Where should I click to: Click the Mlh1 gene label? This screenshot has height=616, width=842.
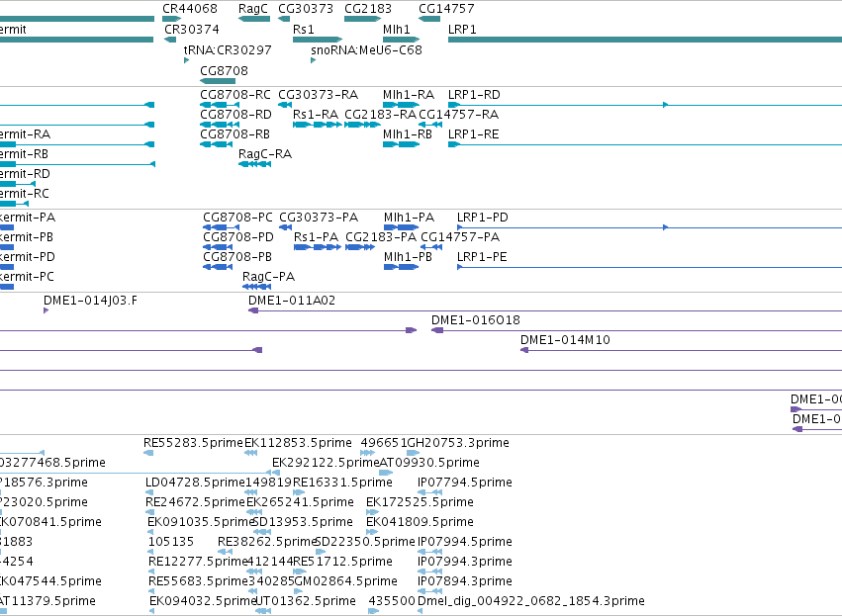397,30
